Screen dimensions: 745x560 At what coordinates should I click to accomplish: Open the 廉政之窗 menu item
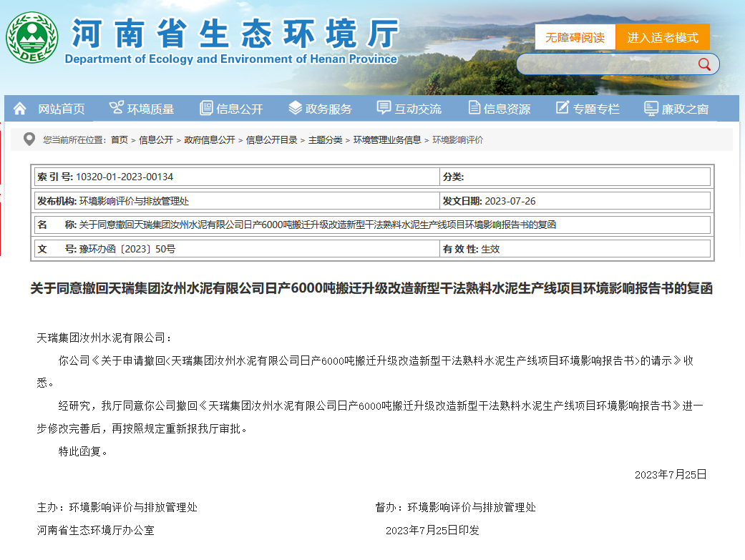[685, 109]
